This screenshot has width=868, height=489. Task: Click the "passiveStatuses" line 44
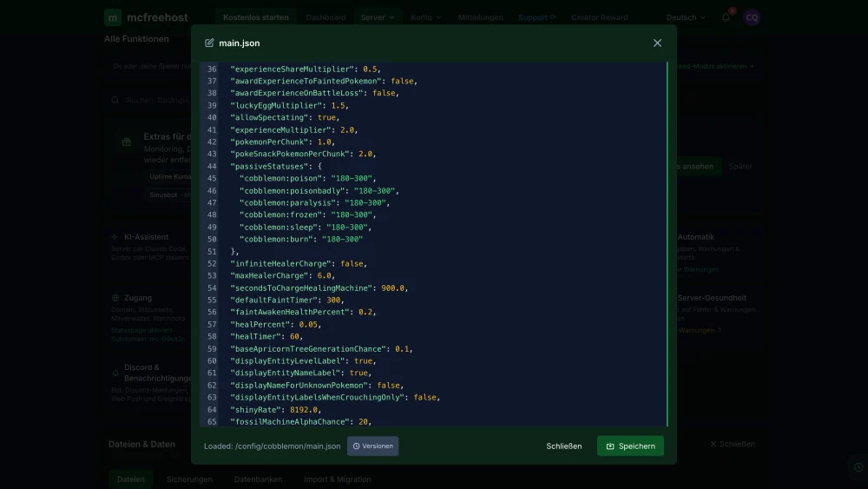point(276,166)
